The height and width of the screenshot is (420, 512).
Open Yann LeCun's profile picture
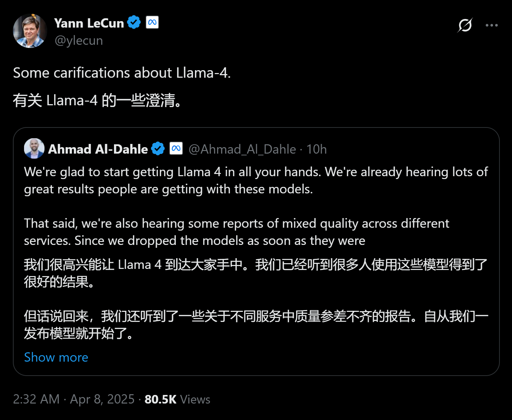coord(30,31)
